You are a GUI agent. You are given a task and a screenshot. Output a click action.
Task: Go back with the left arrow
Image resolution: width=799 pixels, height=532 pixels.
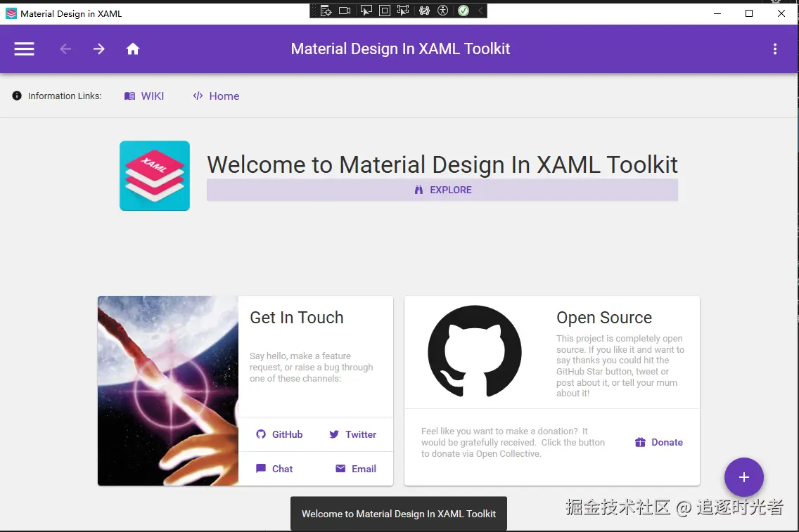coord(65,49)
